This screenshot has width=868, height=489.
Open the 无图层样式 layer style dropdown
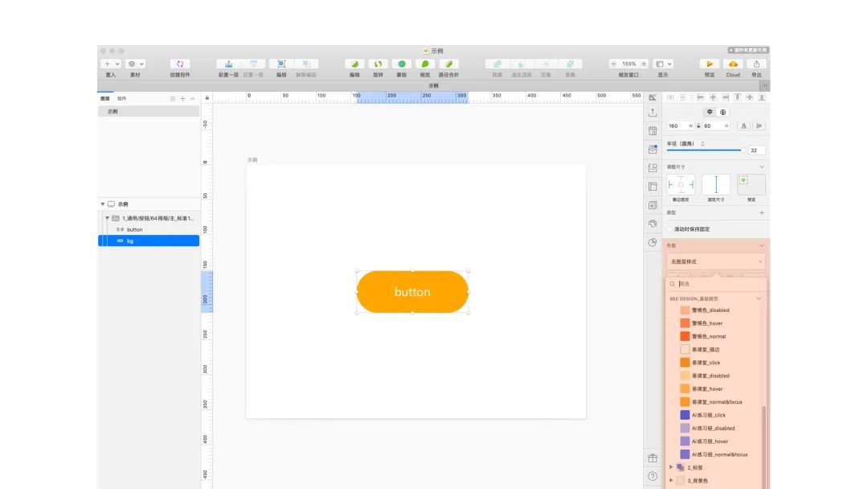coord(716,261)
